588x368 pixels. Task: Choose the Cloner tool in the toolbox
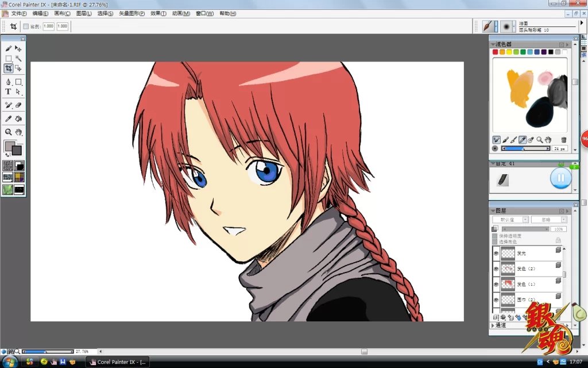[8, 105]
